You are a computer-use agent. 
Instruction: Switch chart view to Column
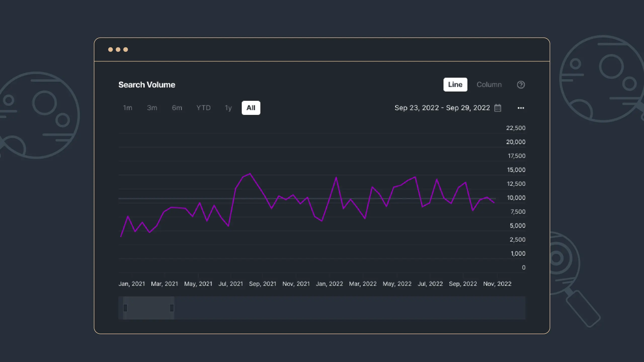[x=489, y=85]
